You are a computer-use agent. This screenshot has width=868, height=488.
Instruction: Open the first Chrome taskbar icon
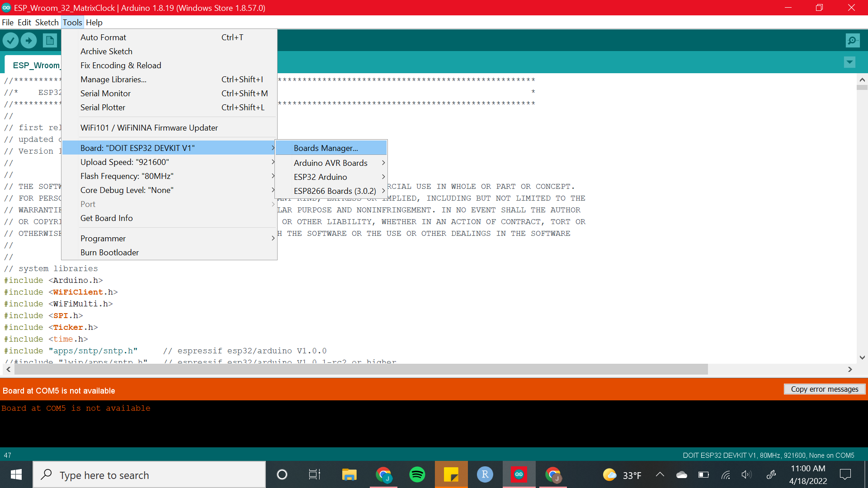(x=383, y=474)
